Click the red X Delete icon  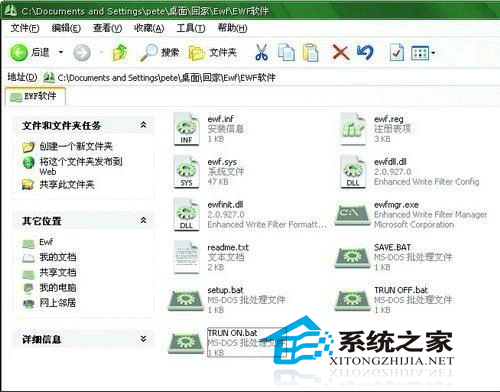click(341, 52)
